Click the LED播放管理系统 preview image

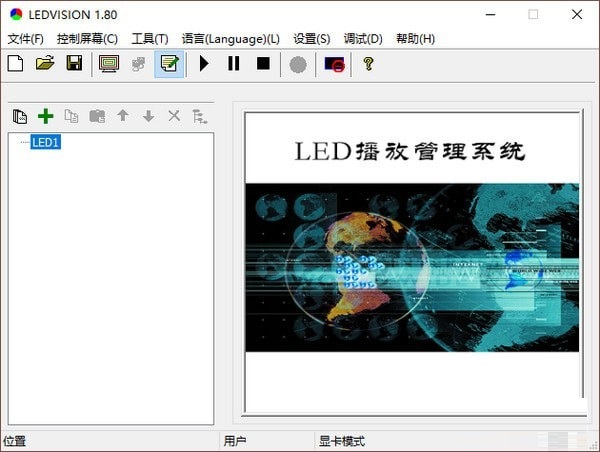[412, 263]
